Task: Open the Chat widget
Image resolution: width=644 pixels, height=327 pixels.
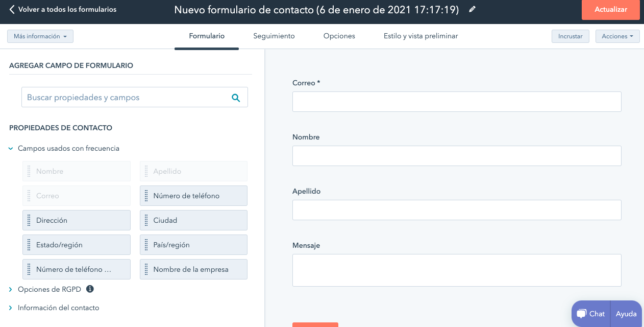Action: [x=590, y=313]
